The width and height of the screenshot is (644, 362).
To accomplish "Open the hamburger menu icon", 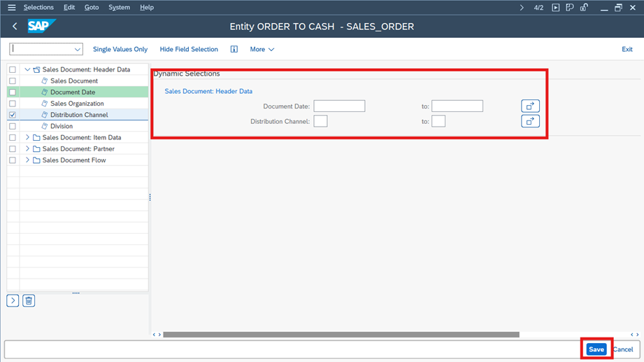I will (x=11, y=8).
